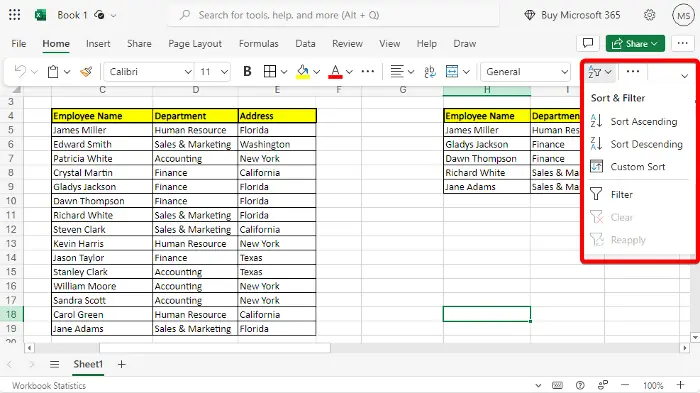Click the green Share button
700x393 pixels.
[635, 43]
